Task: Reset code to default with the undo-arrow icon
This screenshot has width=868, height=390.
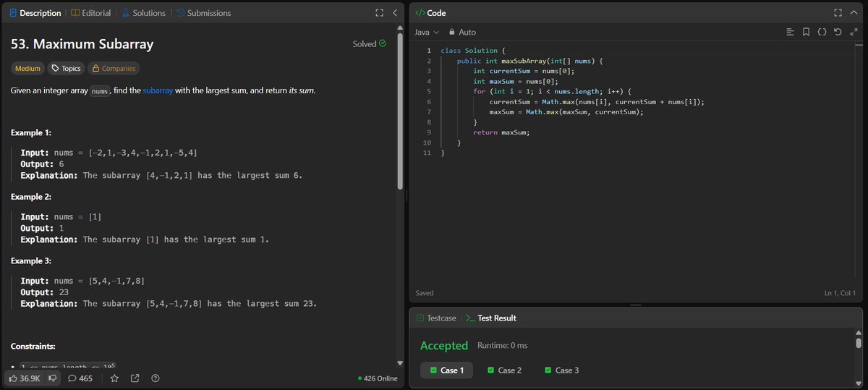Action: [838, 32]
